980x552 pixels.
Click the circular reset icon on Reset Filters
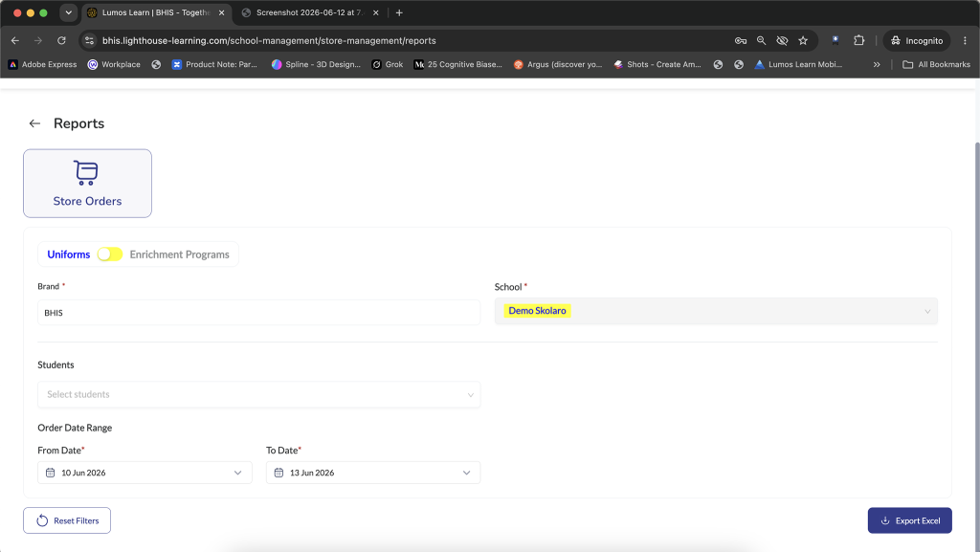pyautogui.click(x=42, y=520)
